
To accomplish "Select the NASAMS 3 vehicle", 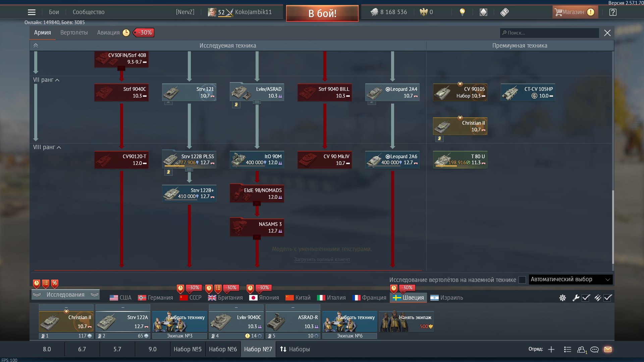I will pyautogui.click(x=257, y=227).
